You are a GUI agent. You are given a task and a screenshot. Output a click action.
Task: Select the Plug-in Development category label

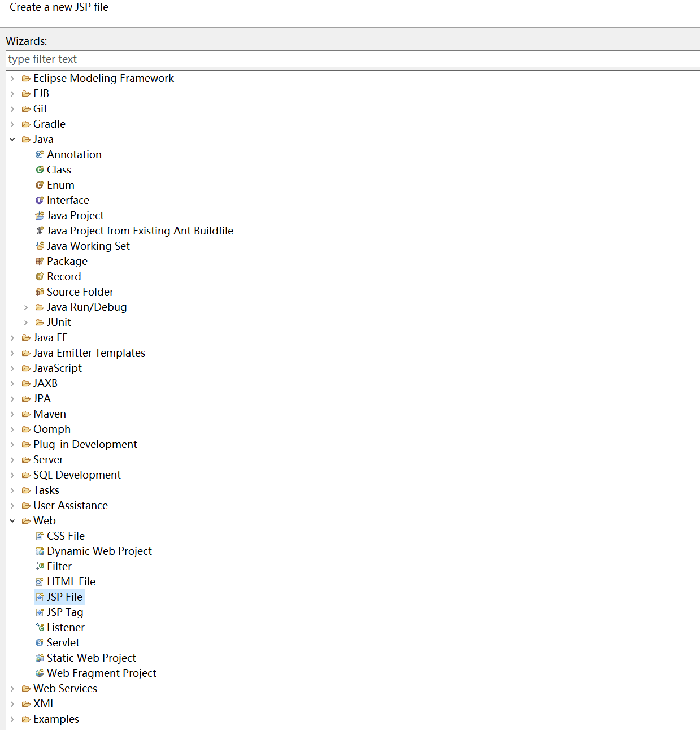tap(85, 444)
